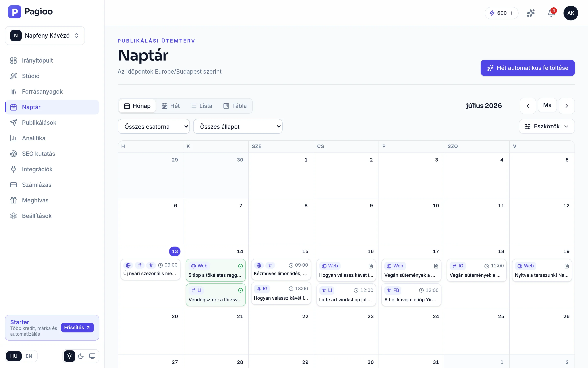This screenshot has width=588, height=368.
Task: Expand the Eszközök tools menu
Action: click(547, 126)
